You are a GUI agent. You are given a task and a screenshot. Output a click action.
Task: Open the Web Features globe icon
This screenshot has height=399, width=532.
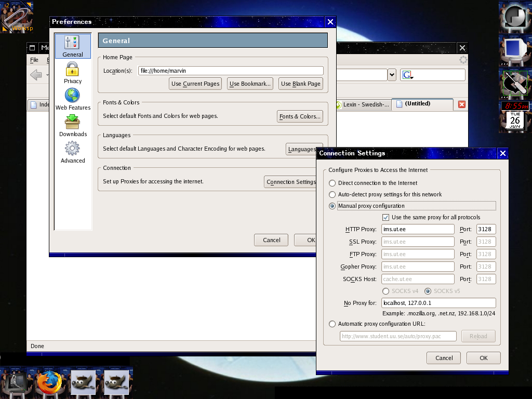click(x=73, y=99)
